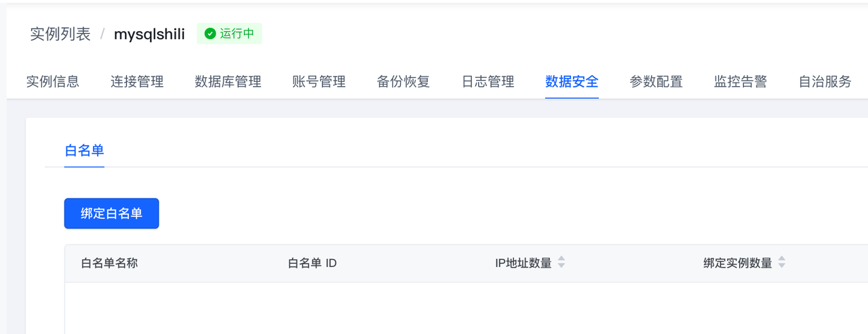Switch to the 备份恢复 tab
This screenshot has height=334, width=868.
[x=403, y=82]
